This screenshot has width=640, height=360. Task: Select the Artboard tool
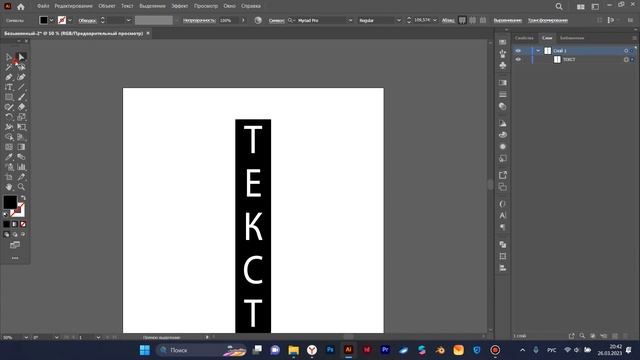9,177
